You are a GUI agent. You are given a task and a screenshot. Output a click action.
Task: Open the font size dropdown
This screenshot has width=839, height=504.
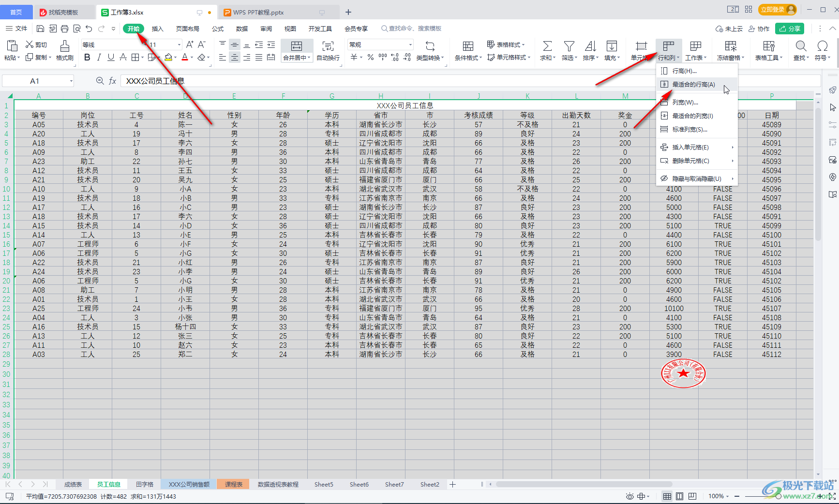tap(179, 44)
